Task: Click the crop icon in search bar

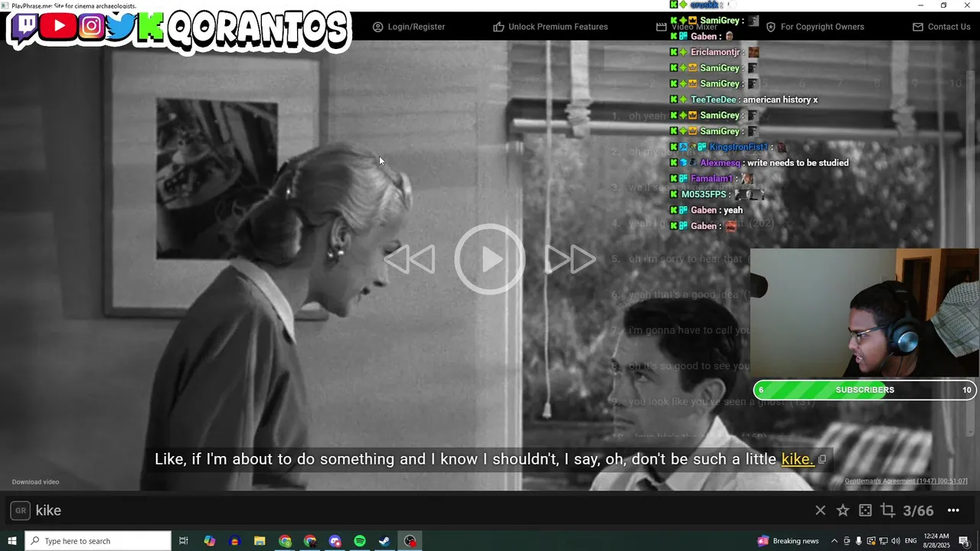Action: [887, 510]
